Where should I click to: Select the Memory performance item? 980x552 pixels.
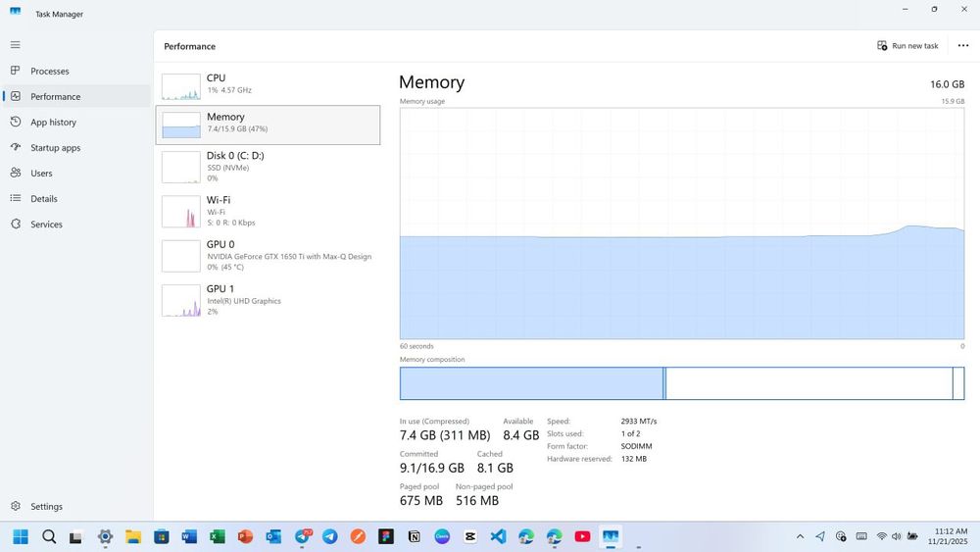tap(268, 125)
